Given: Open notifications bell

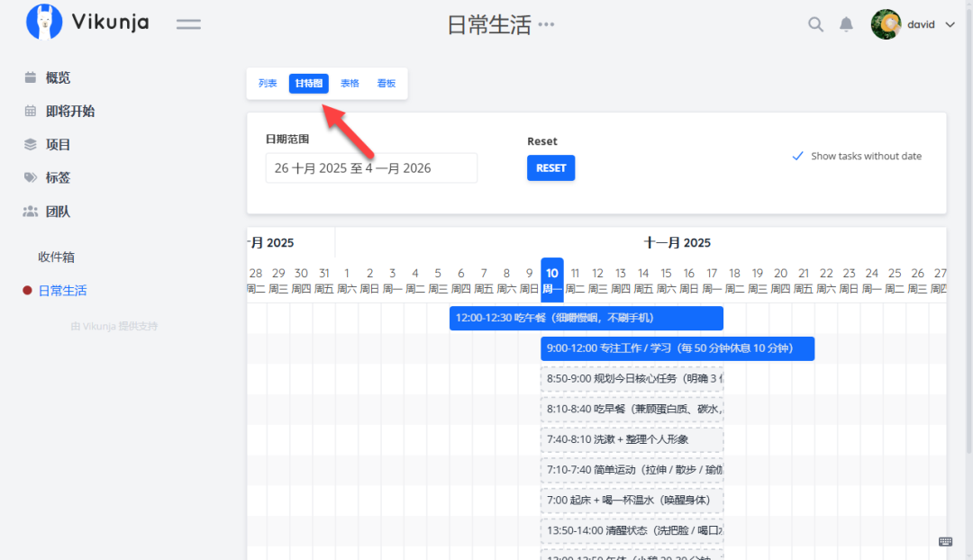Looking at the screenshot, I should pos(846,24).
